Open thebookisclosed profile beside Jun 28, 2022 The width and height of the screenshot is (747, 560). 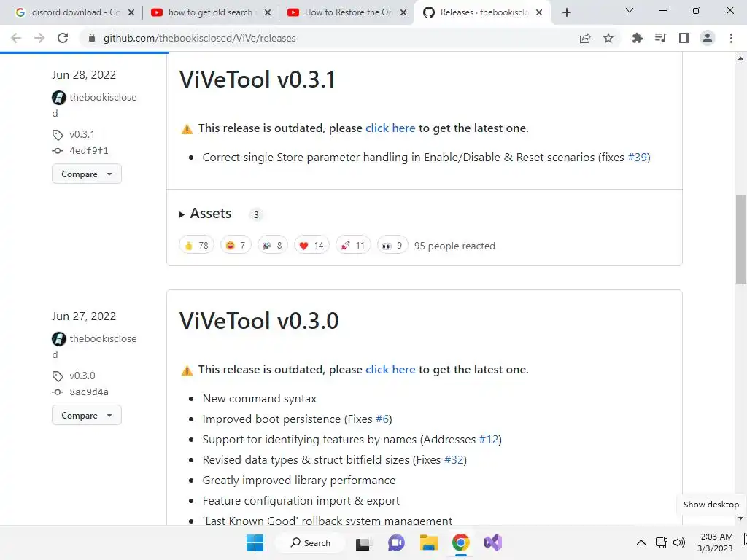103,97
